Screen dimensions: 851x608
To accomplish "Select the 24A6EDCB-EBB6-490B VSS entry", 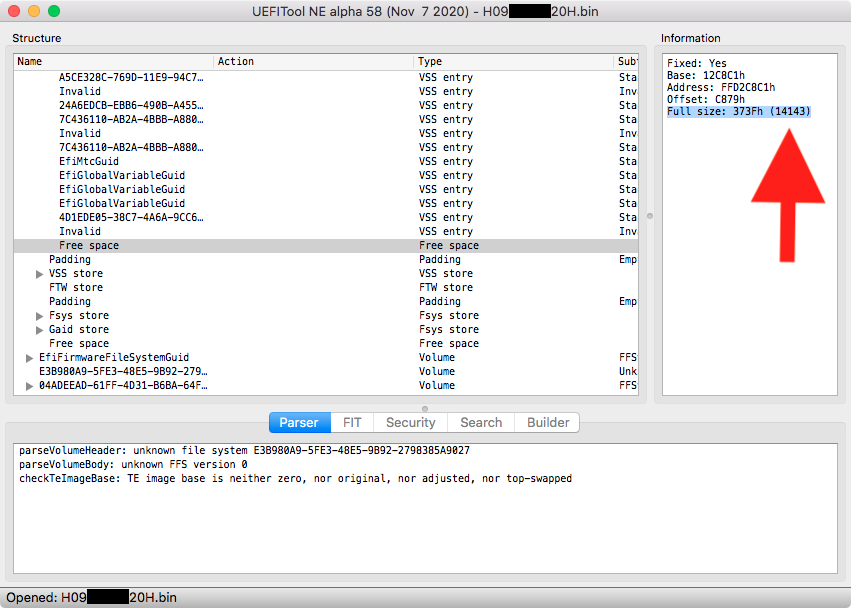I will tap(326, 105).
